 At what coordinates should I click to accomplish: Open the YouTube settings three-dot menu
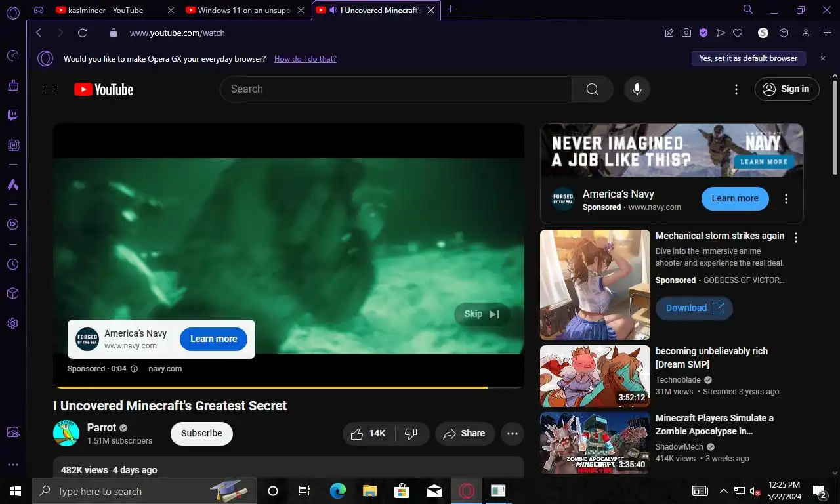(736, 89)
